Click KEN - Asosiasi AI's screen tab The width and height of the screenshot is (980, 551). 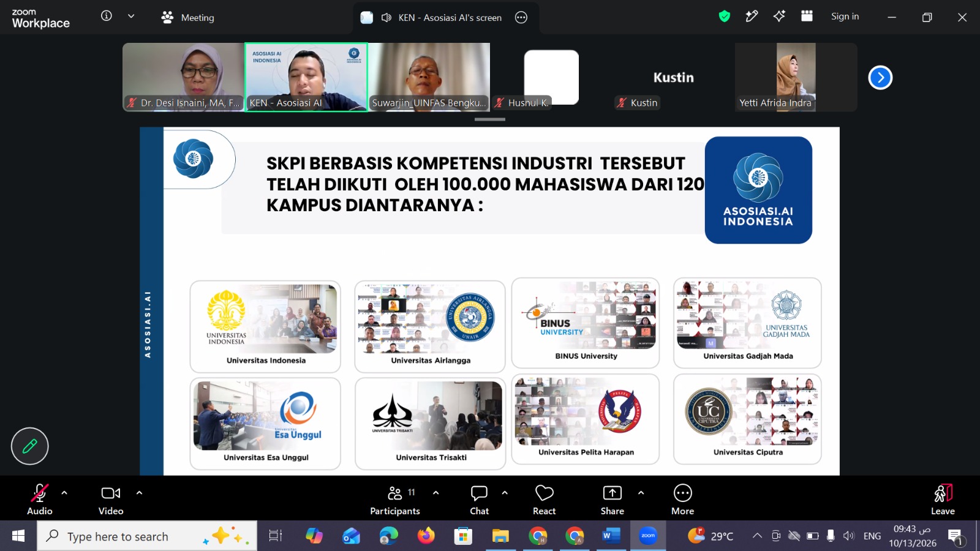coord(446,18)
